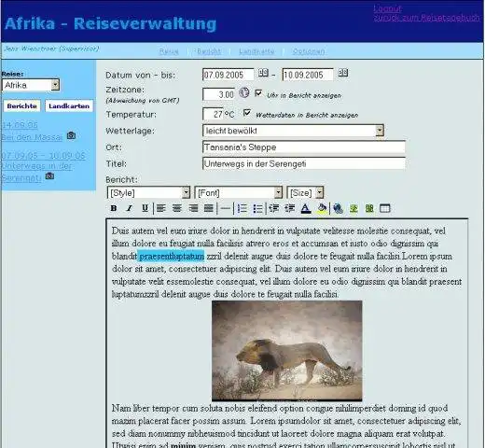Toggle 'Uhr in Bericht anzeigen' checkbox

[258, 93]
